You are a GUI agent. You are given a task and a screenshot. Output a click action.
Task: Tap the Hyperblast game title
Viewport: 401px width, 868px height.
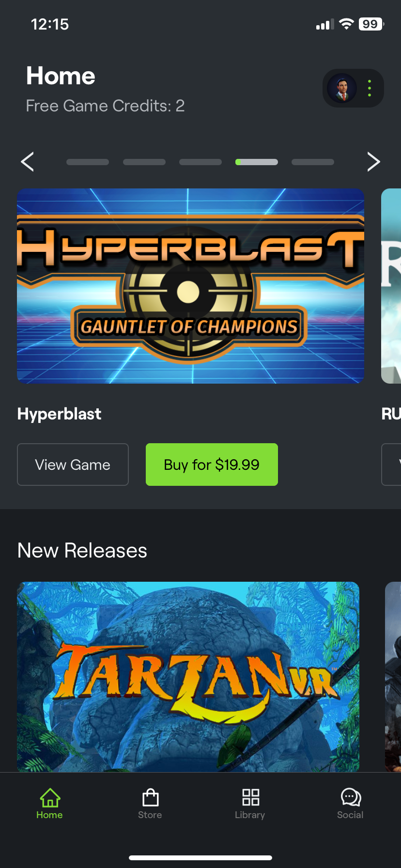tap(60, 414)
